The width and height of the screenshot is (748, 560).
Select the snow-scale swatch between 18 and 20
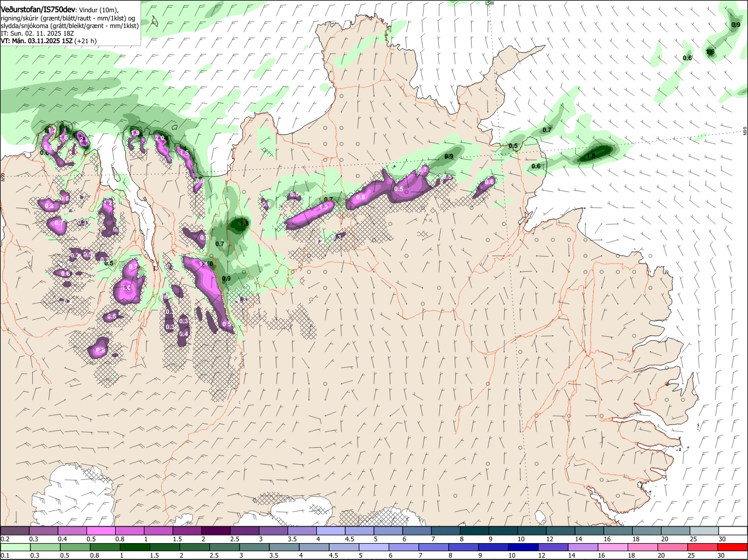646,531
